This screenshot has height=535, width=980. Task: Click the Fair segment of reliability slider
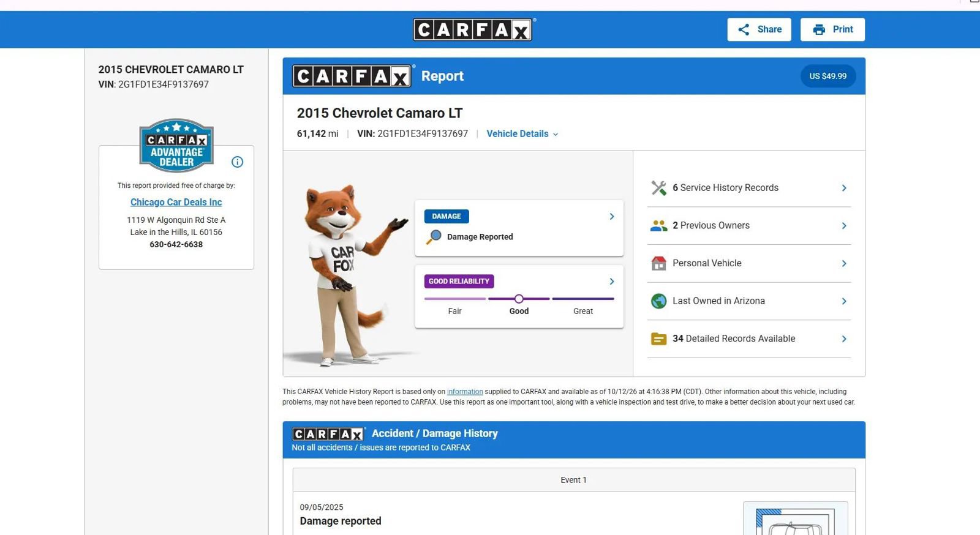455,299
